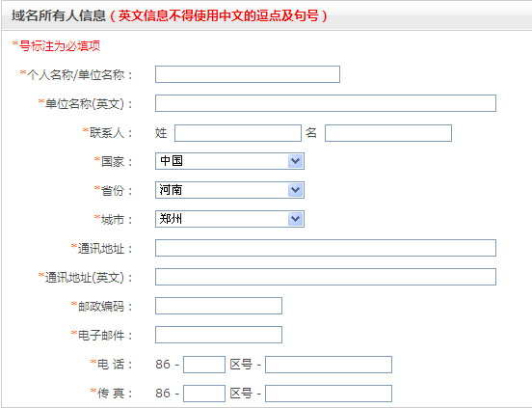Select the 电子邮件 email field
532x408 pixels.
[219, 335]
